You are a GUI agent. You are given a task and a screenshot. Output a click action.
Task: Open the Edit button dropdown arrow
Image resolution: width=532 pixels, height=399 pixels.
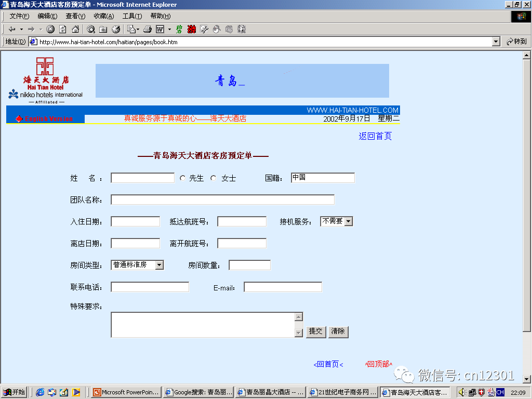tap(169, 29)
